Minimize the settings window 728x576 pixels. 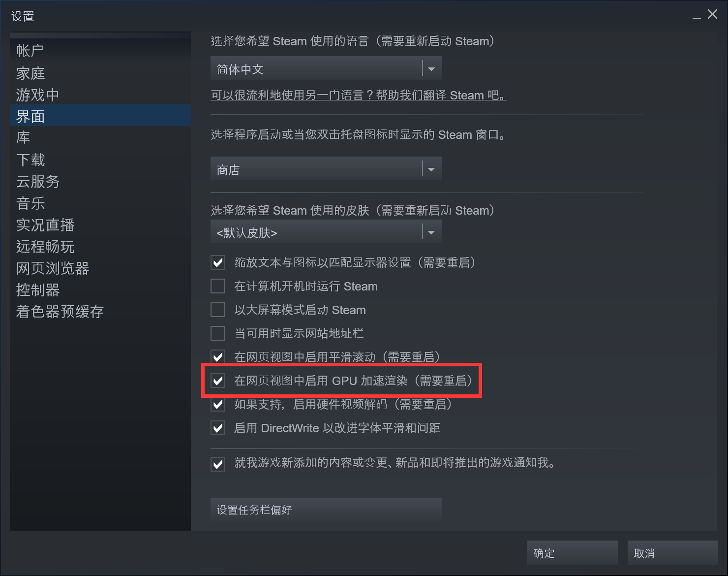click(x=697, y=16)
